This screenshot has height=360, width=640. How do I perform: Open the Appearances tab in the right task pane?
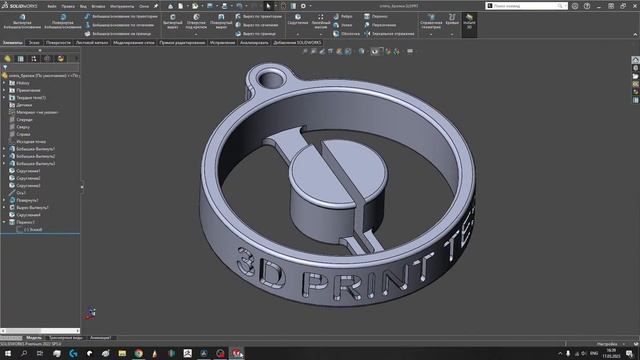(x=636, y=92)
